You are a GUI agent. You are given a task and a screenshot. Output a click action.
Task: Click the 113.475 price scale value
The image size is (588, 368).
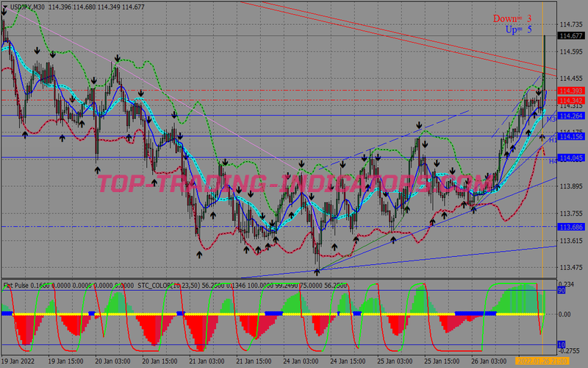[571, 268]
